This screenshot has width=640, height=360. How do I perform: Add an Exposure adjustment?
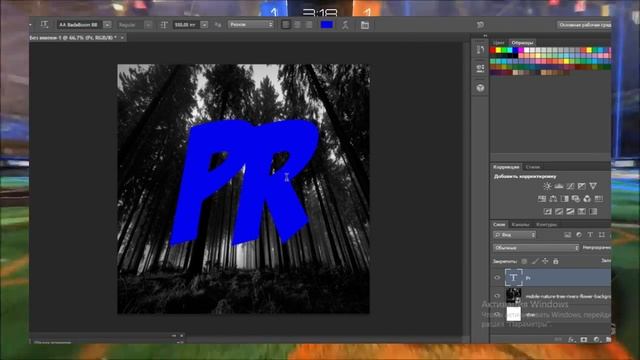582,186
